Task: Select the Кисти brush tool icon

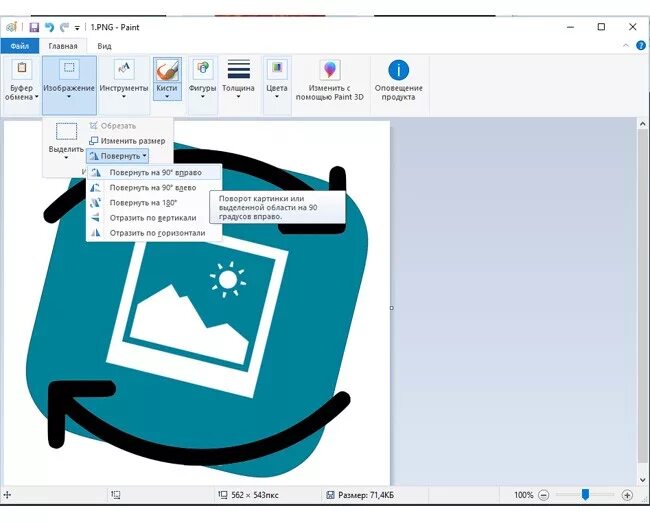Action: 167,70
